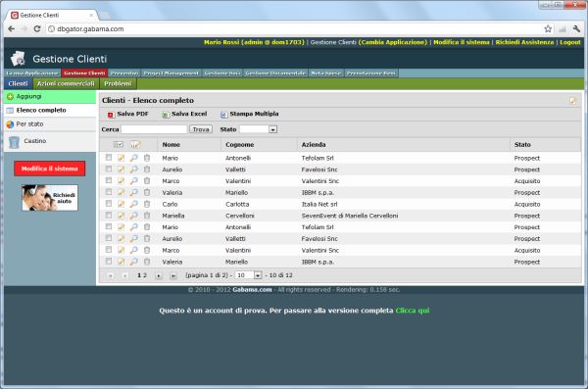The height and width of the screenshot is (389, 588).
Task: Switch to the Project Management tab
Action: point(171,73)
